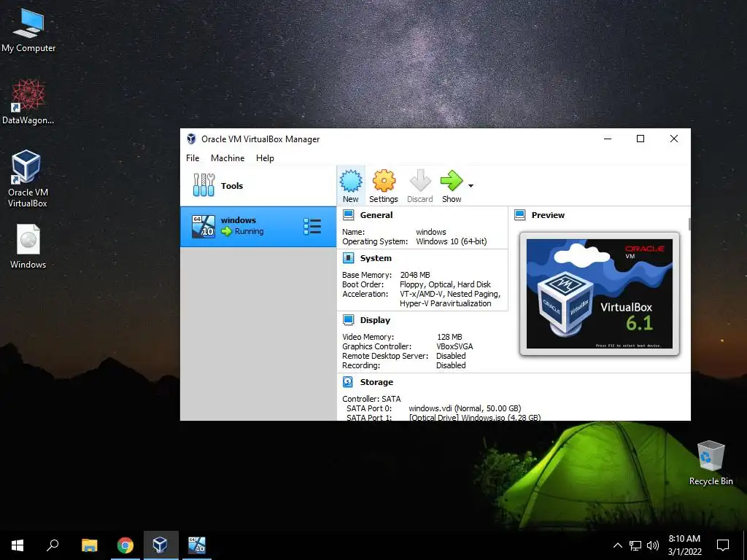
Task: Click the Display section screen icon
Action: [348, 319]
